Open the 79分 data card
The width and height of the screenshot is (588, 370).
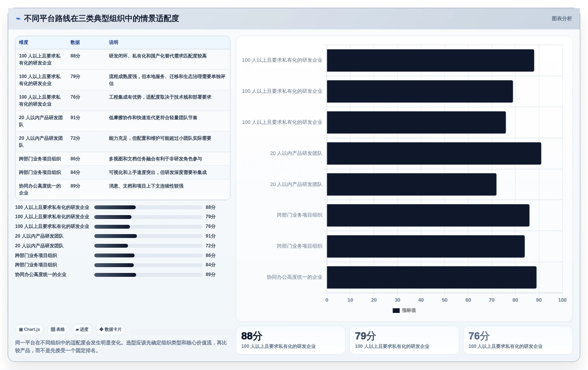point(404,340)
